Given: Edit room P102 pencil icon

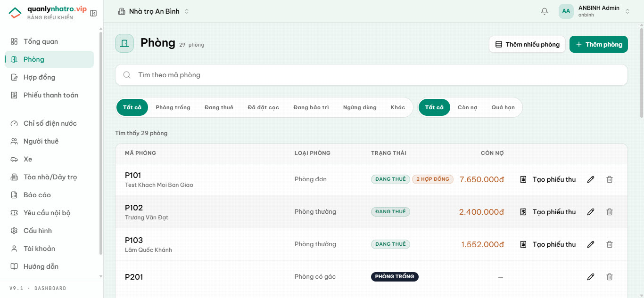Looking at the screenshot, I should [591, 212].
